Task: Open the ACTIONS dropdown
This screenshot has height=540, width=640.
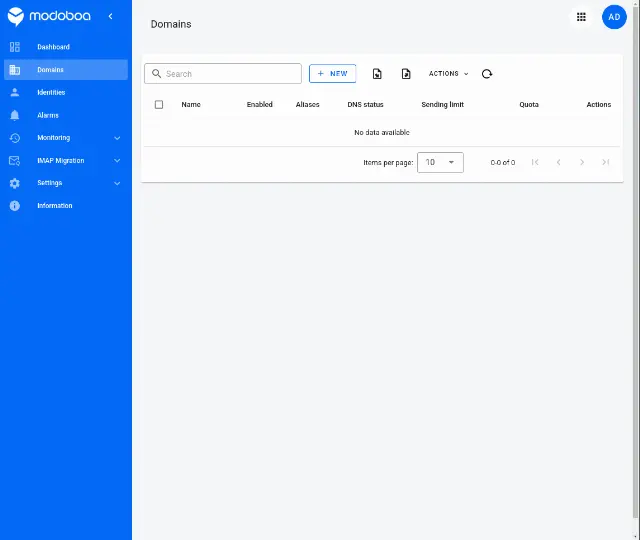Action: 448,73
